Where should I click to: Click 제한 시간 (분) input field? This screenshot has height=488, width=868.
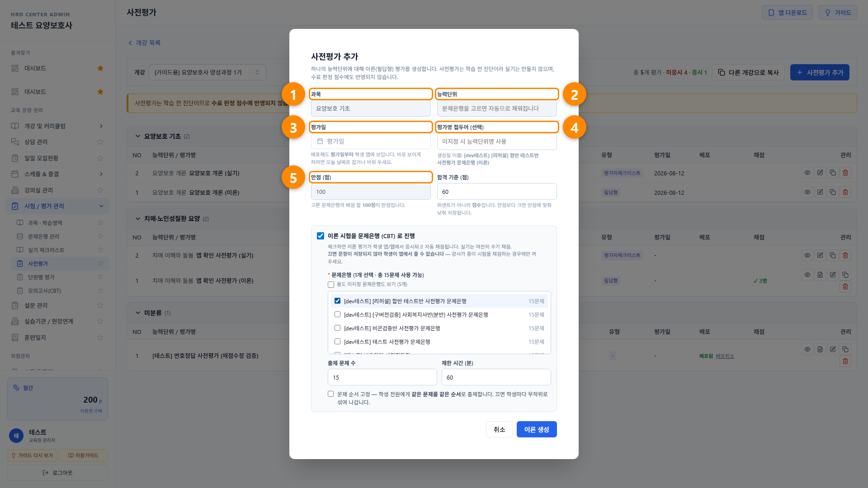point(496,377)
